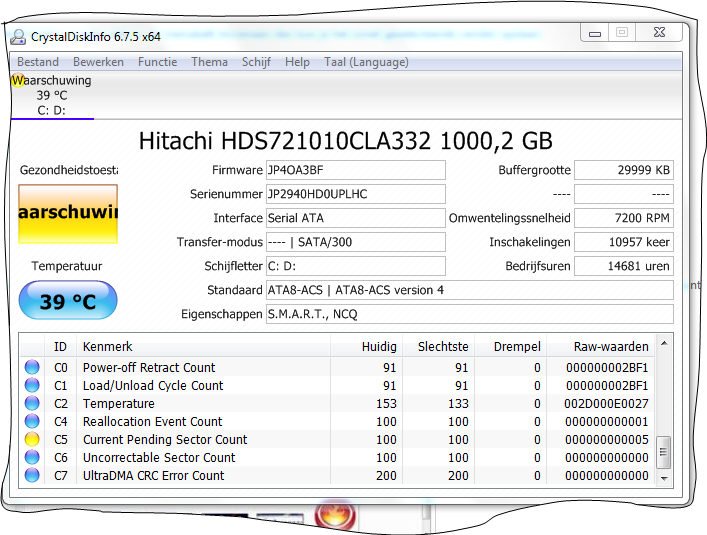Close the CrystalDiskInfo window
The width and height of the screenshot is (707, 535).
pos(660,32)
